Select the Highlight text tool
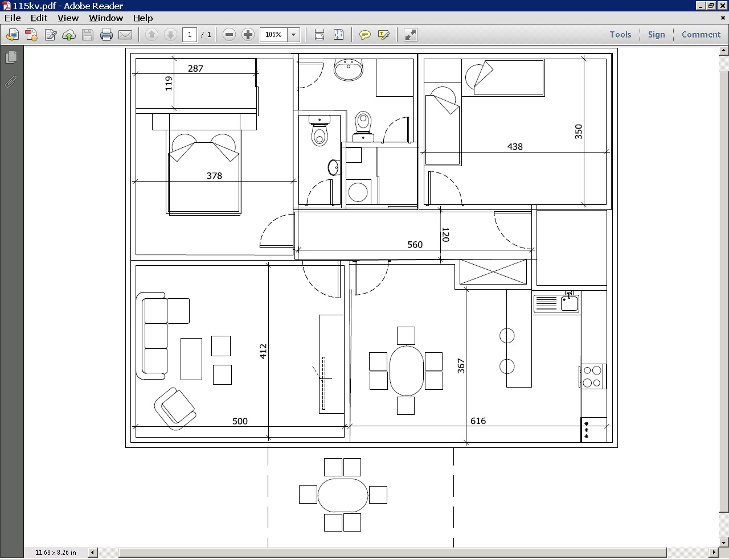Viewport: 729px width, 560px height. pos(384,35)
